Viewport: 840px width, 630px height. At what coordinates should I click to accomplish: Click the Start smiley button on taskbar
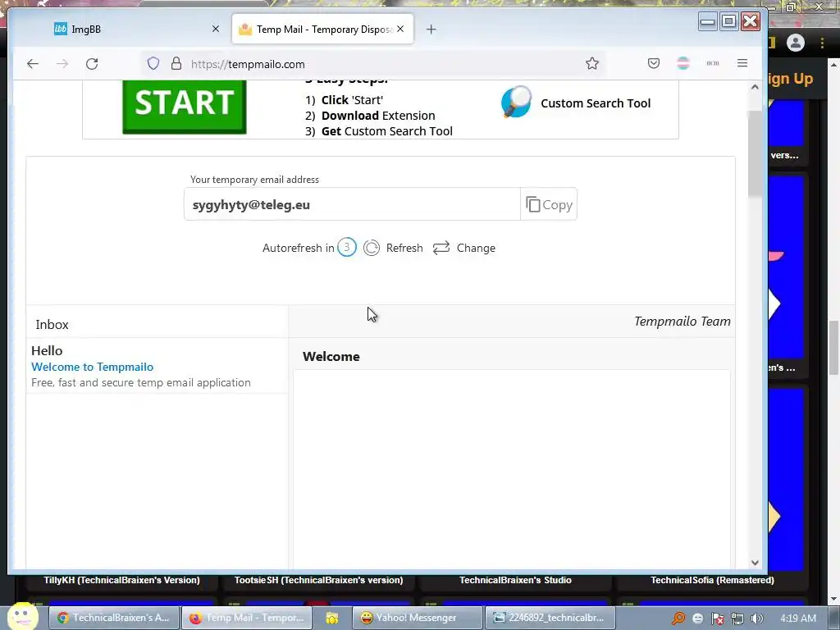pyautogui.click(x=22, y=616)
